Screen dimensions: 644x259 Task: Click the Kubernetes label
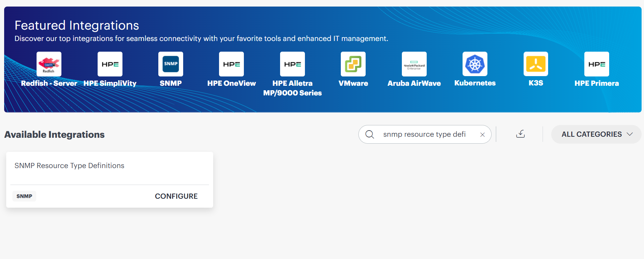(x=475, y=83)
